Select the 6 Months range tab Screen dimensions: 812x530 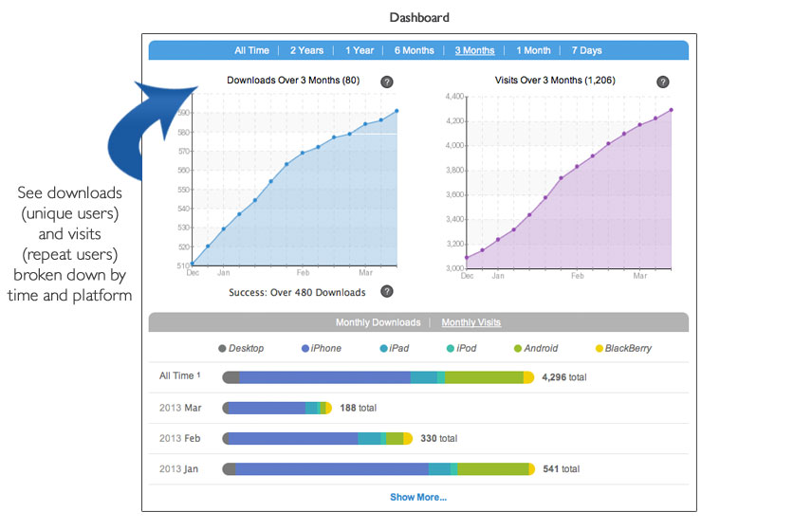[x=415, y=51]
